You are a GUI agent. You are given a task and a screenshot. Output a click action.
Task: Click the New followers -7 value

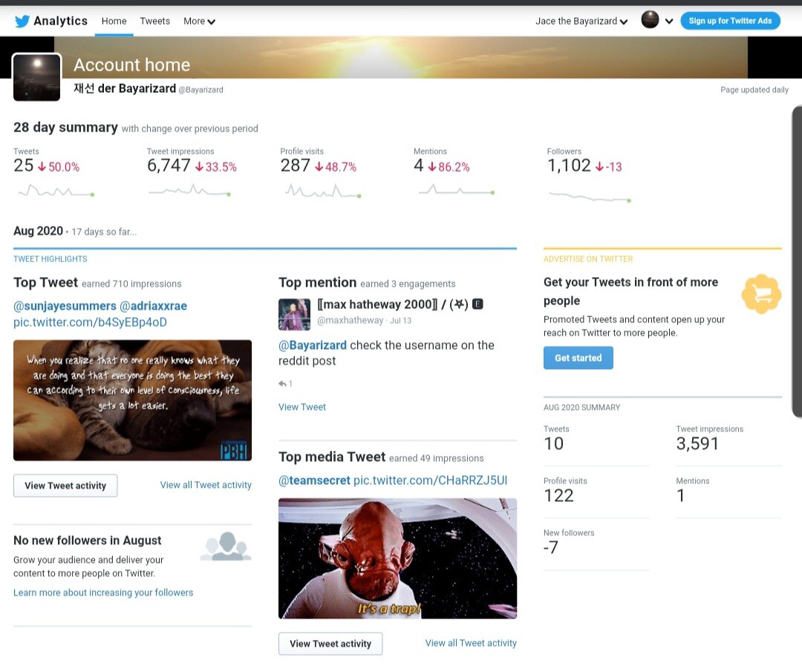[551, 548]
